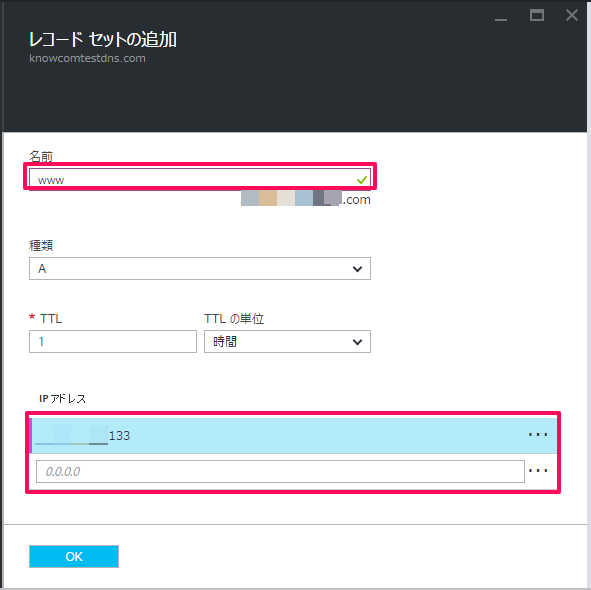The image size is (591, 590).
Task: Click the レコード セットの追加 title
Action: point(103,39)
